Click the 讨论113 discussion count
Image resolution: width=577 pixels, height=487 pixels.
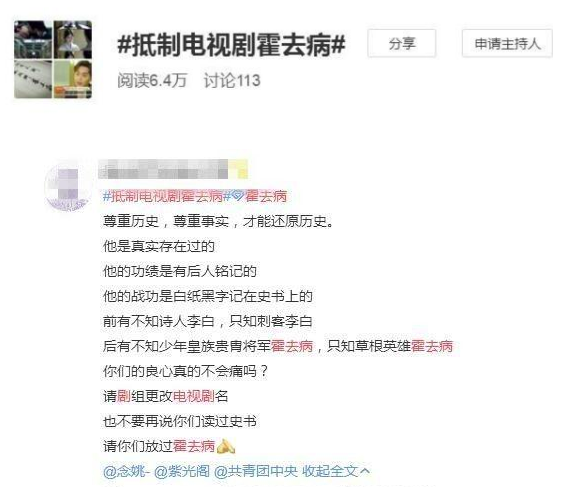[x=232, y=80]
